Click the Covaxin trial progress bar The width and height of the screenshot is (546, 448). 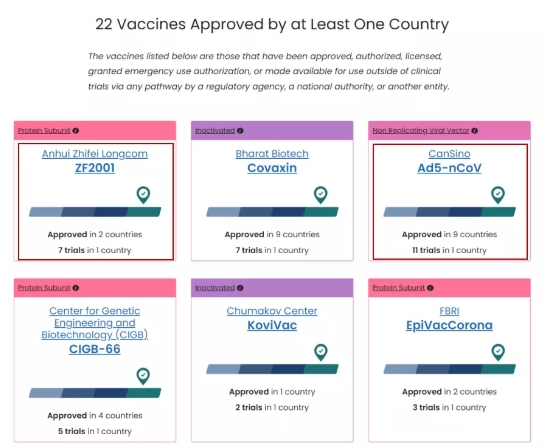point(272,212)
